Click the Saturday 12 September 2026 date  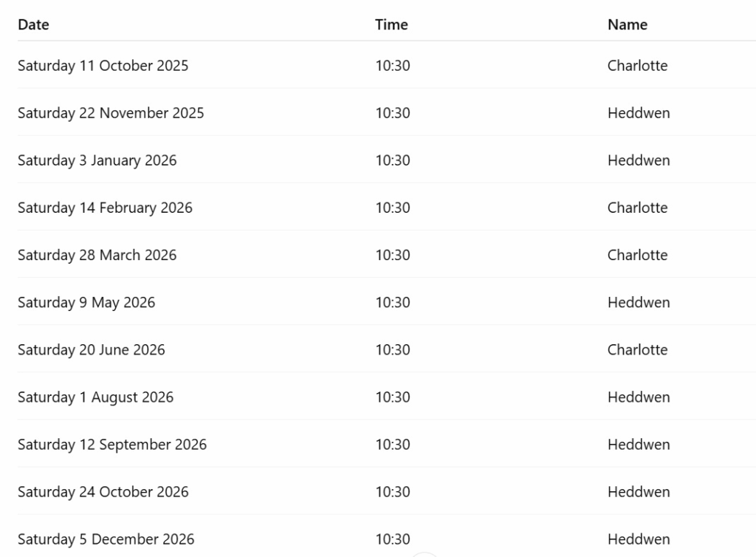click(112, 444)
